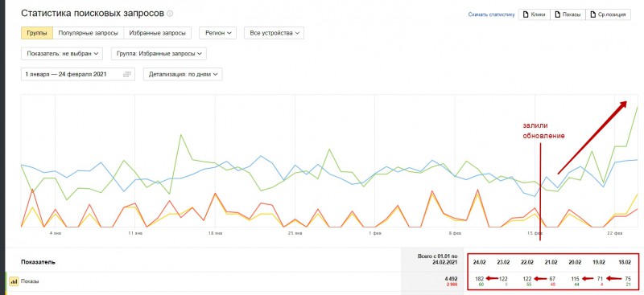
Task: Click the info icon beside the page title
Action: coord(170,14)
